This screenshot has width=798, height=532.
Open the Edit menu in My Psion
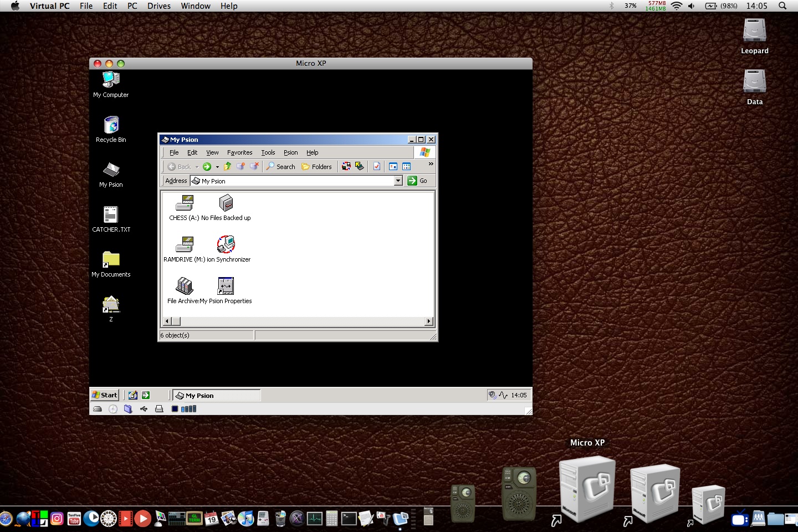pos(192,152)
